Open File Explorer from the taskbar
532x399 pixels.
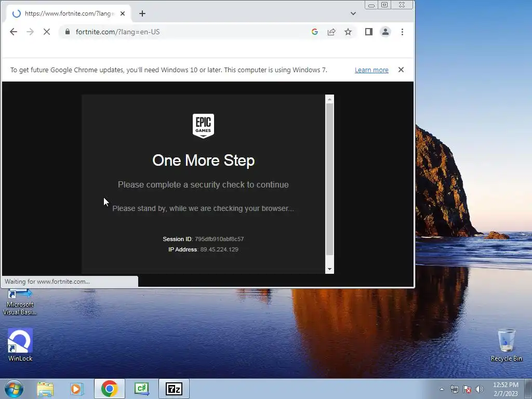pyautogui.click(x=45, y=389)
